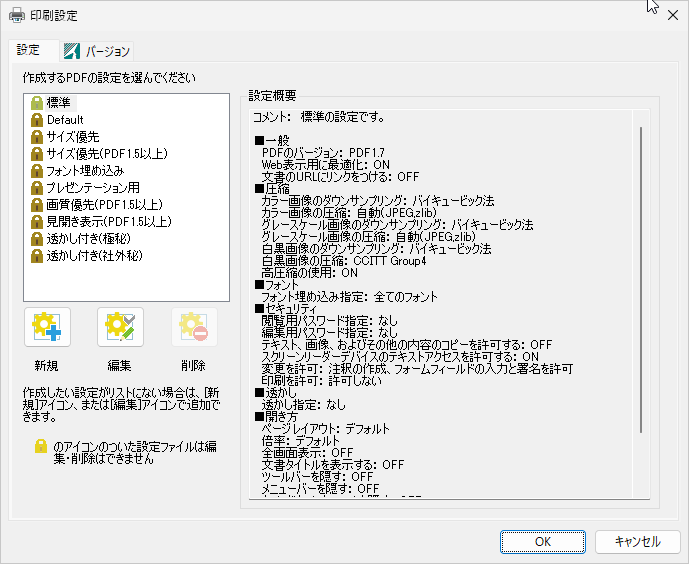
Task: Click lock icon next to サイズ優先(PDF1.5以上)
Action: pyautogui.click(x=37, y=154)
